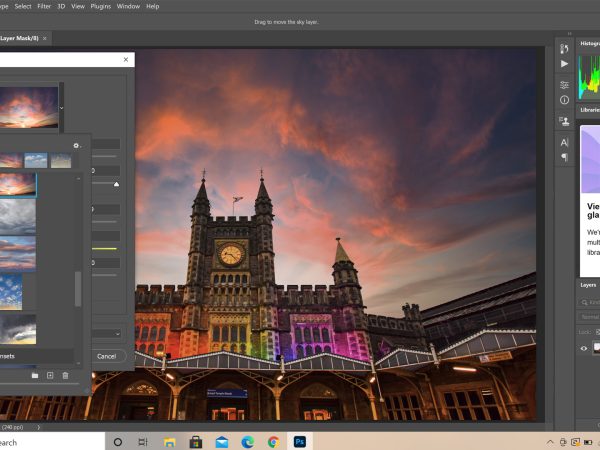Open the Character panel icon
The image size is (600, 450).
tap(564, 142)
